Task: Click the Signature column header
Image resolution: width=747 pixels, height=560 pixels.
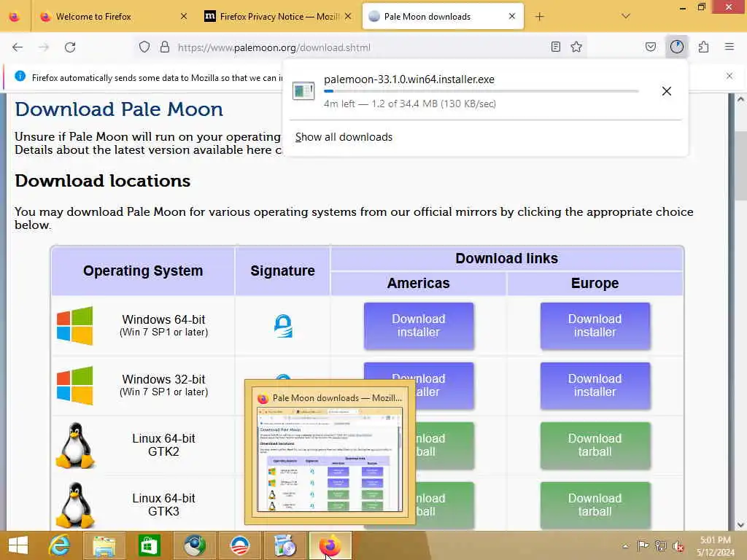Action: pos(282,271)
